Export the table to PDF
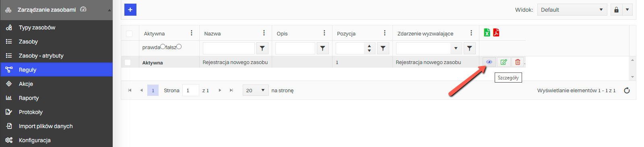 tap(496, 33)
